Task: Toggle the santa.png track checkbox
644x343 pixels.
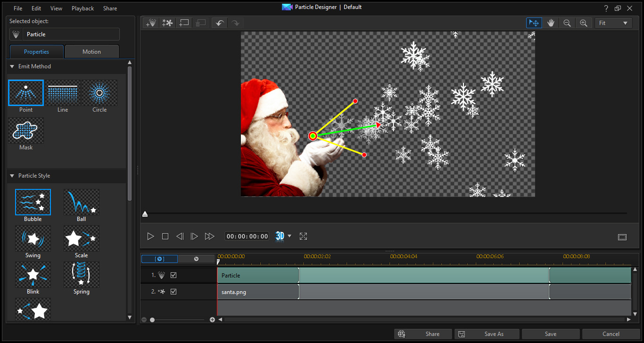Action: [173, 292]
